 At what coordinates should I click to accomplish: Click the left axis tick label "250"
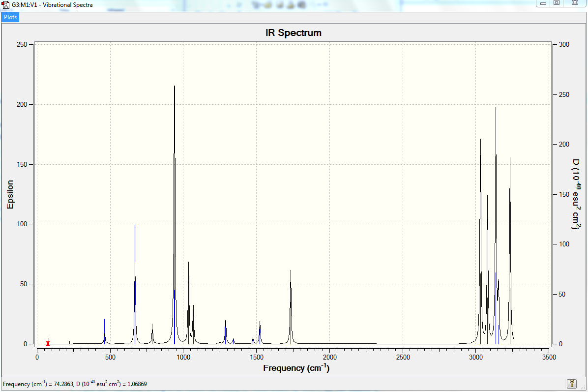pos(22,44)
